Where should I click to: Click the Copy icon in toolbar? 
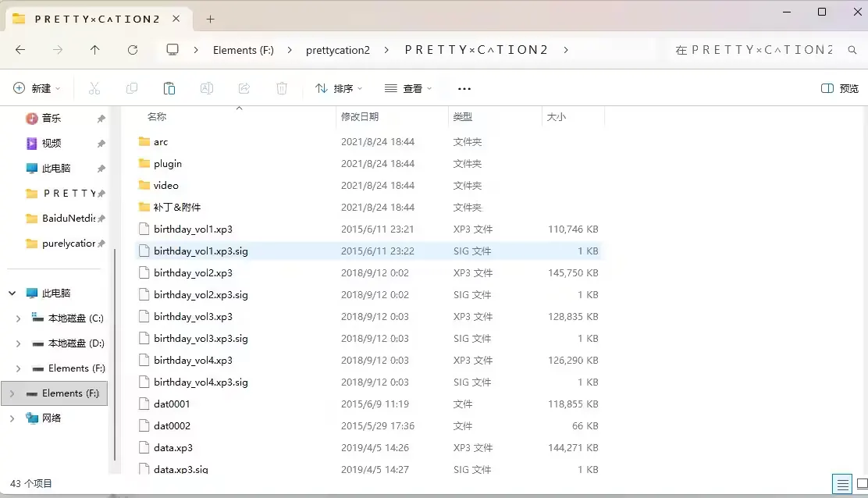pos(132,88)
